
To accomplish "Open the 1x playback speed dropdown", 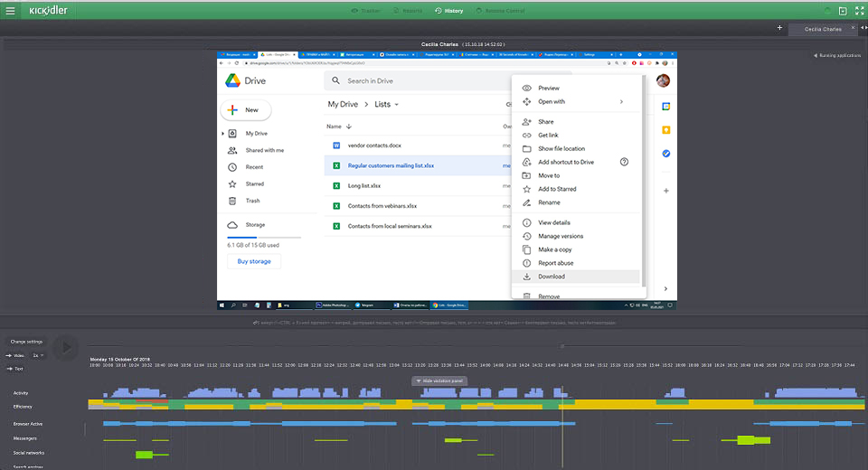I will [x=38, y=355].
